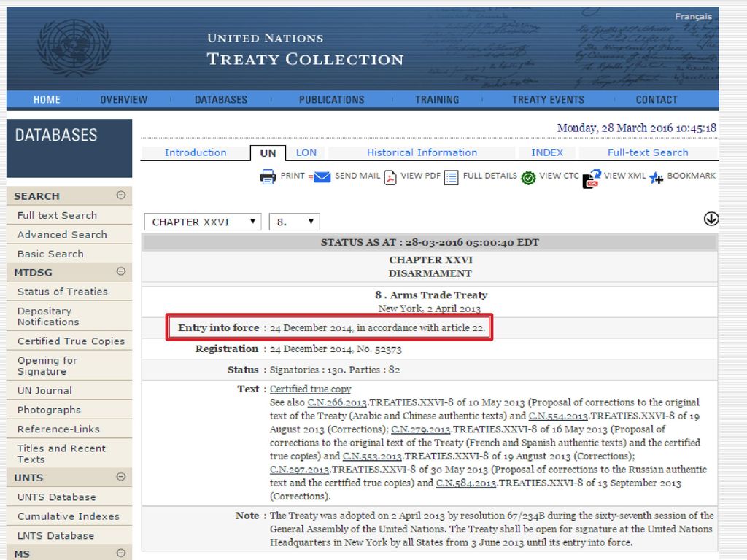The width and height of the screenshot is (747, 560).
Task: Open the CONTACT menu item
Action: (x=657, y=99)
